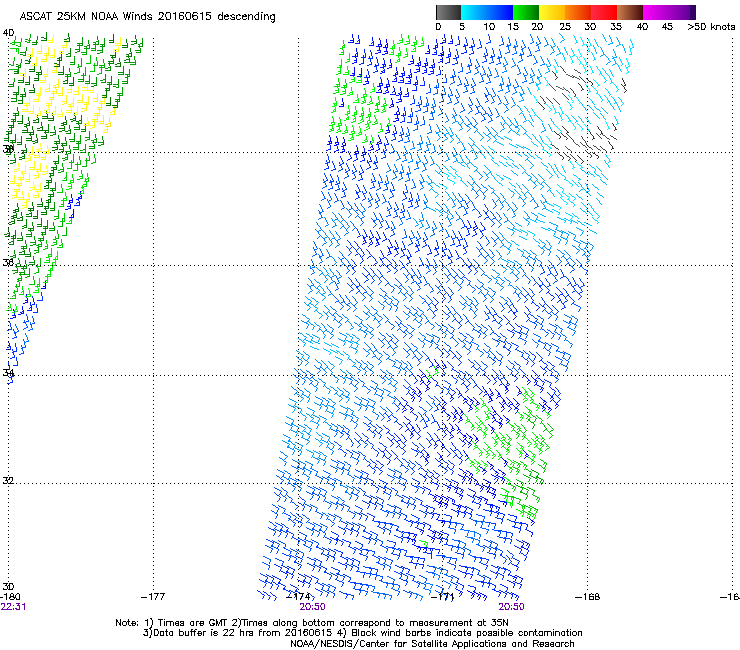Click the latitude label 34
The height and width of the screenshot is (650, 740).
point(8,373)
